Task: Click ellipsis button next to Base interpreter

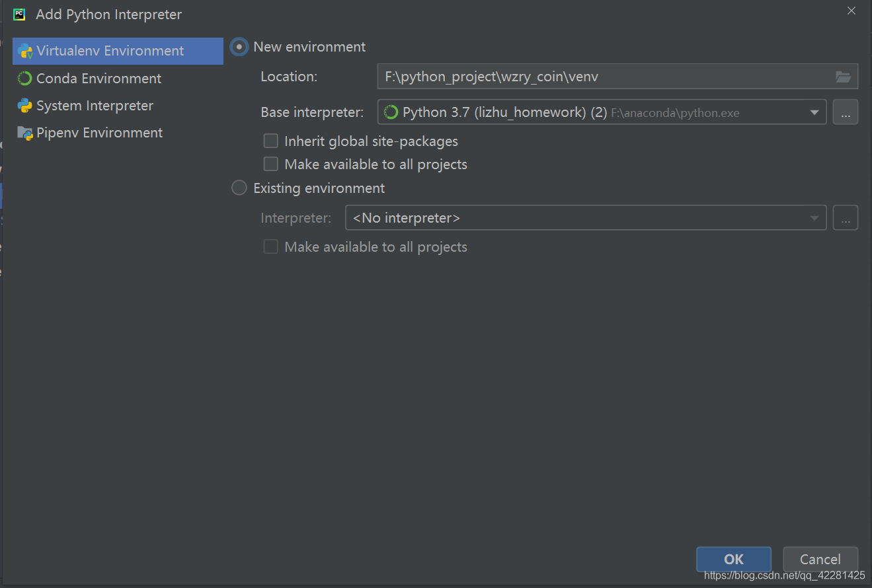Action: point(846,112)
